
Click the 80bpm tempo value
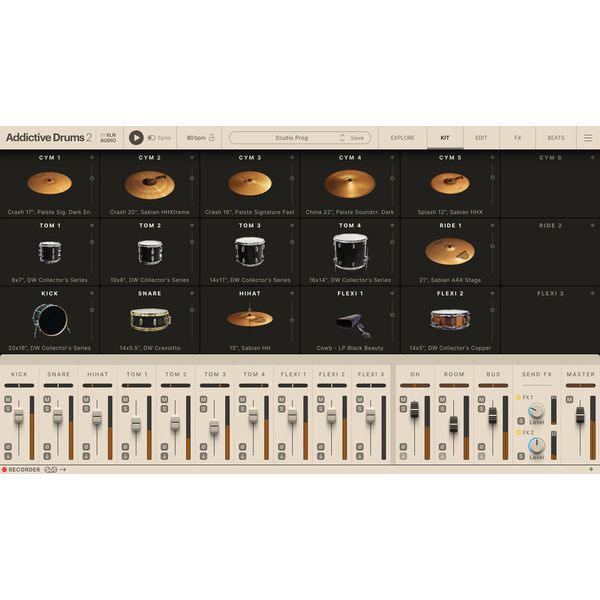point(196,138)
